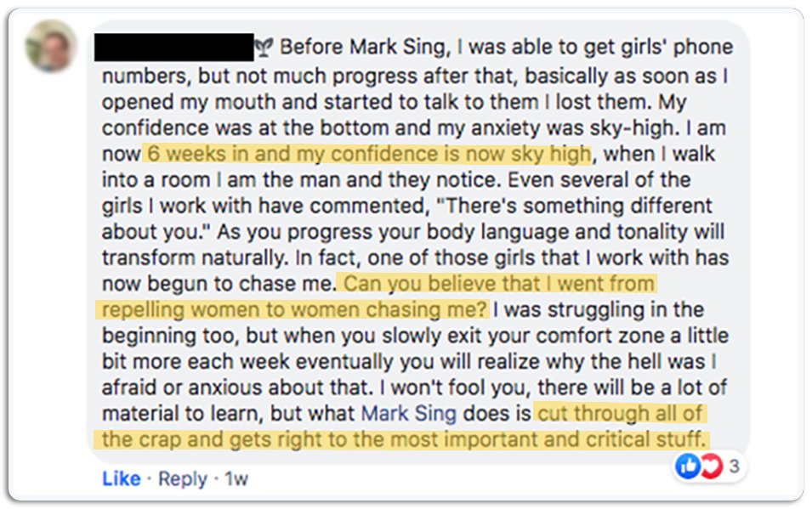Like this comment
Image resolution: width=812 pixels, height=509 pixels.
pos(121,479)
